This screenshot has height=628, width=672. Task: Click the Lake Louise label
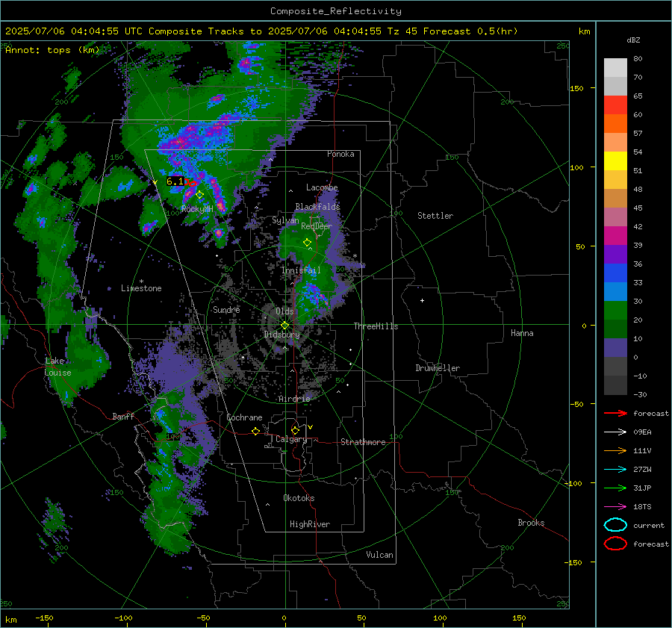click(x=57, y=367)
